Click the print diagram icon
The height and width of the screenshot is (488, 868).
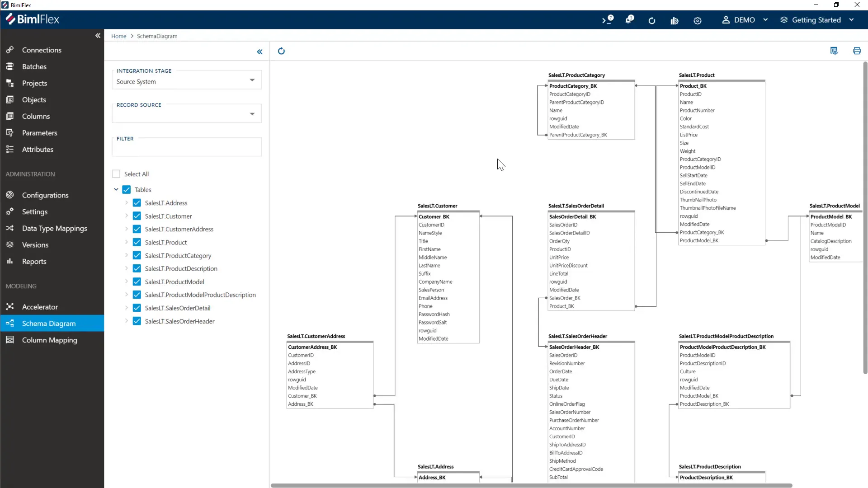tap(857, 51)
